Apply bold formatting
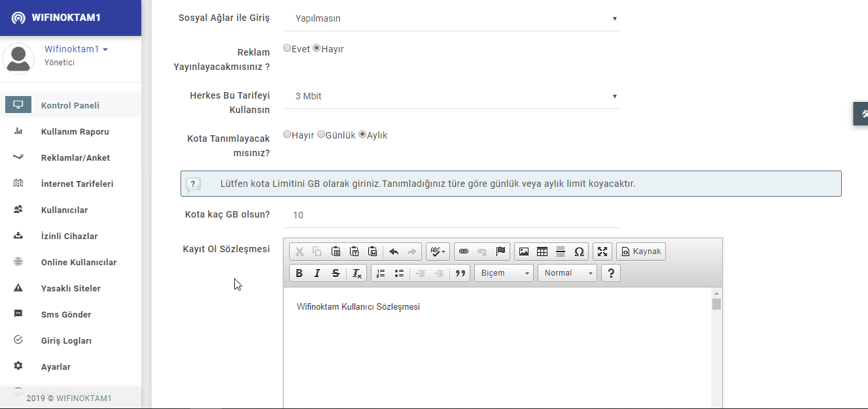 click(299, 273)
